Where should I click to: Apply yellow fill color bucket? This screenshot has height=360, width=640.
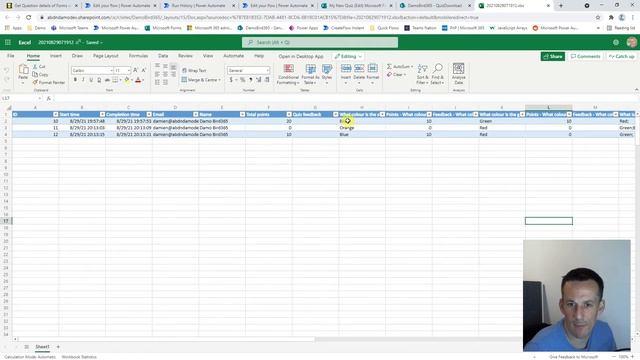pos(127,80)
